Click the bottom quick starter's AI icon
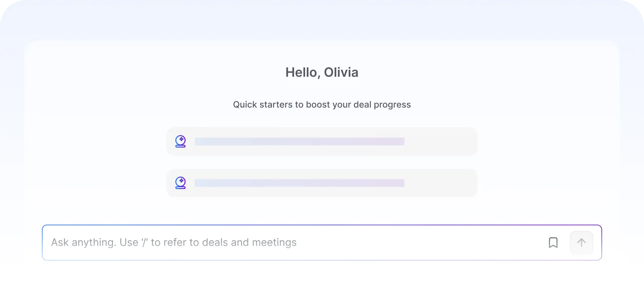644x283 pixels. (180, 183)
